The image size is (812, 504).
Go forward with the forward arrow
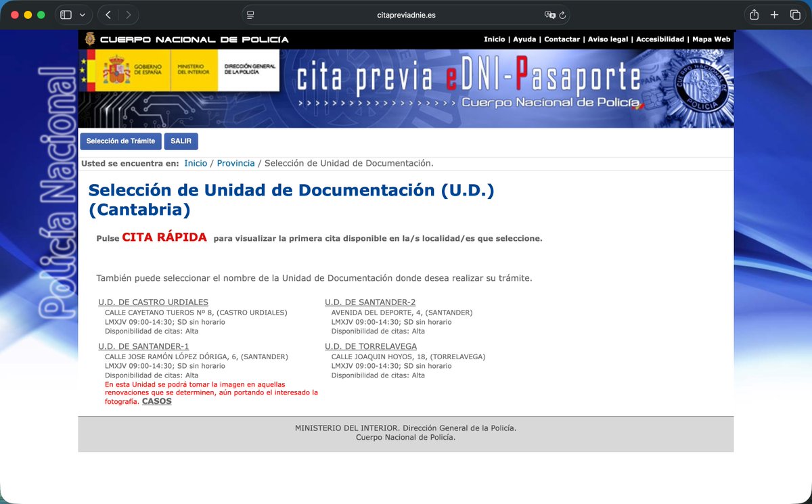click(129, 15)
